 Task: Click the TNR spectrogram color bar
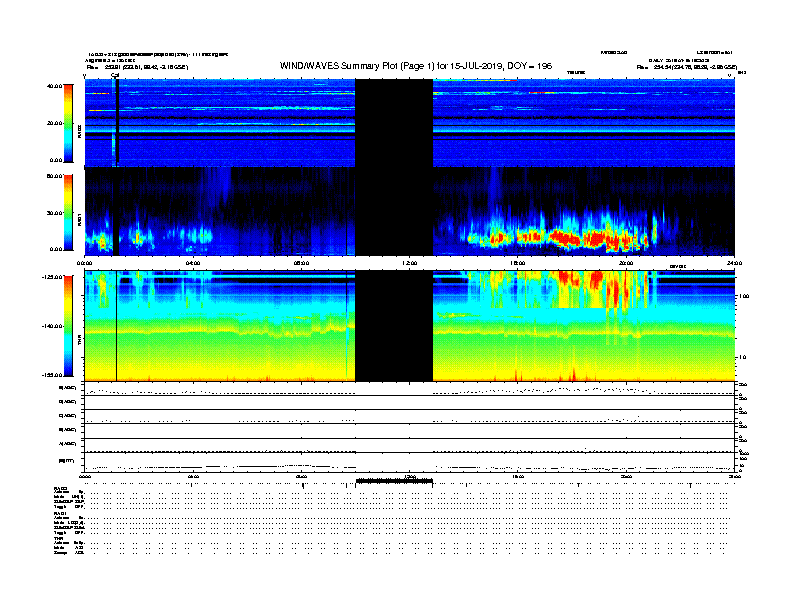coord(68,326)
